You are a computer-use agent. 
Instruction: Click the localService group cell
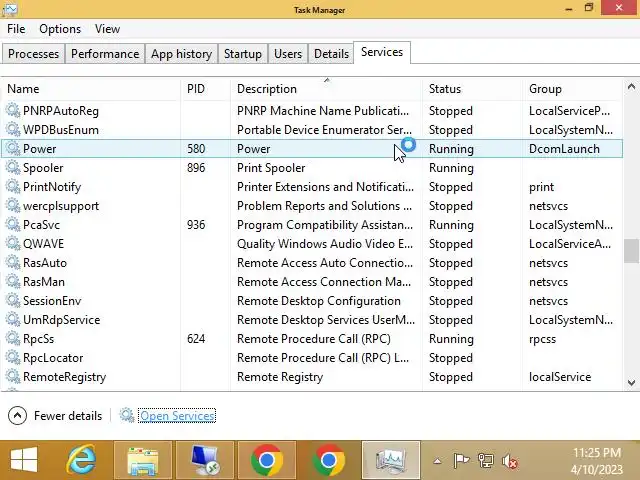point(560,377)
